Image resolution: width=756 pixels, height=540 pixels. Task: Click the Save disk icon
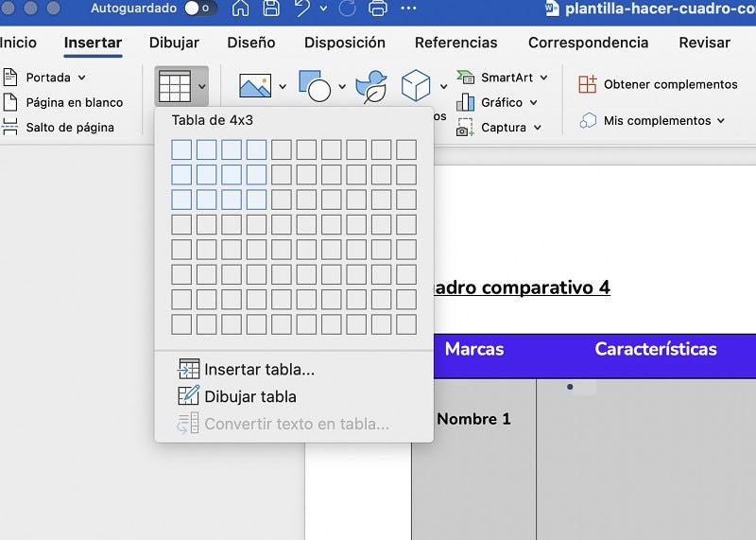(271, 9)
